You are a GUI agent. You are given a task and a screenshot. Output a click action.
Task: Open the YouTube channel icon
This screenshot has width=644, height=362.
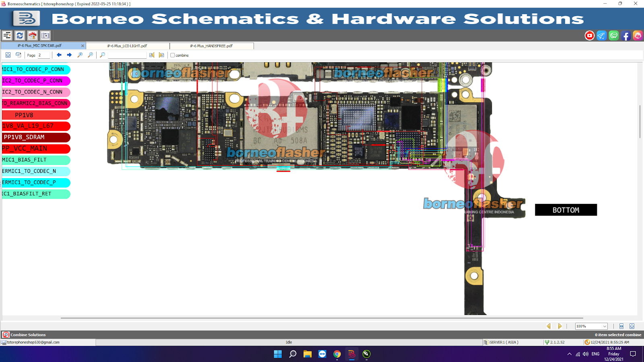click(590, 35)
